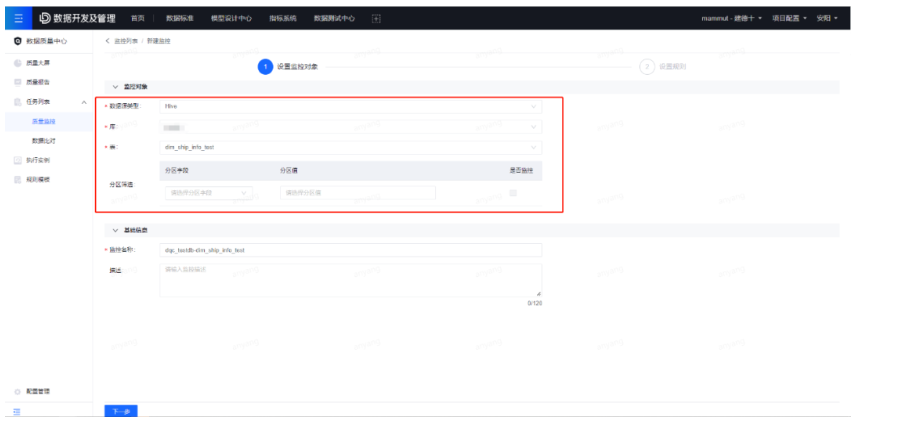Open 质量大屏 via its sidebar icon

pos(17,63)
